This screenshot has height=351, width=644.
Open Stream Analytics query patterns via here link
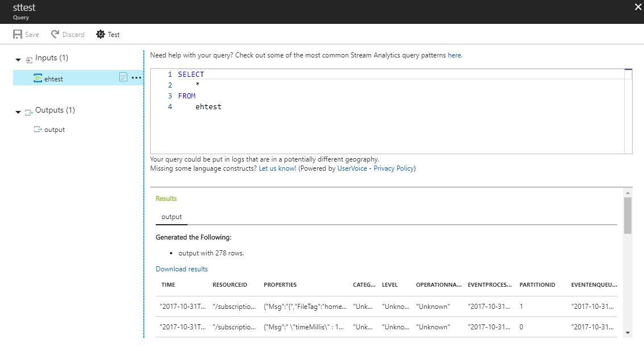(x=454, y=55)
